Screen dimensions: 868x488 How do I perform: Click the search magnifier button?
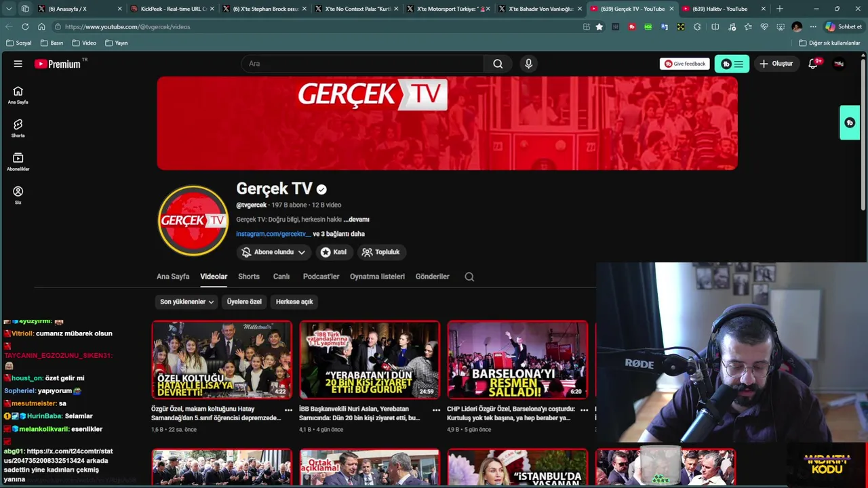point(498,64)
